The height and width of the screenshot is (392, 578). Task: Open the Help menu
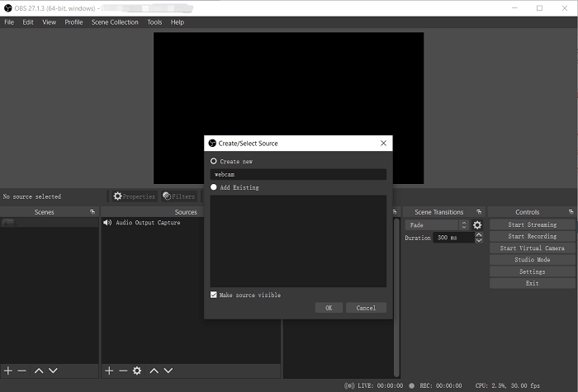(x=178, y=22)
